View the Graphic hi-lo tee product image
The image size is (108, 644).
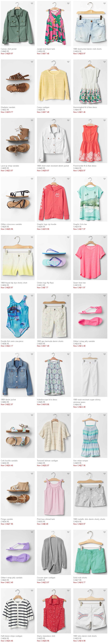(90, 199)
